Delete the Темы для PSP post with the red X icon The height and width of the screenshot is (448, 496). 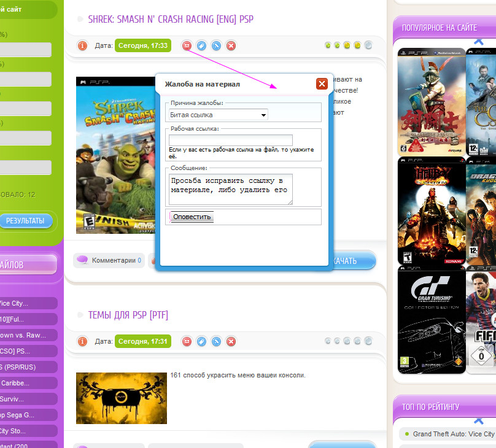point(231,341)
